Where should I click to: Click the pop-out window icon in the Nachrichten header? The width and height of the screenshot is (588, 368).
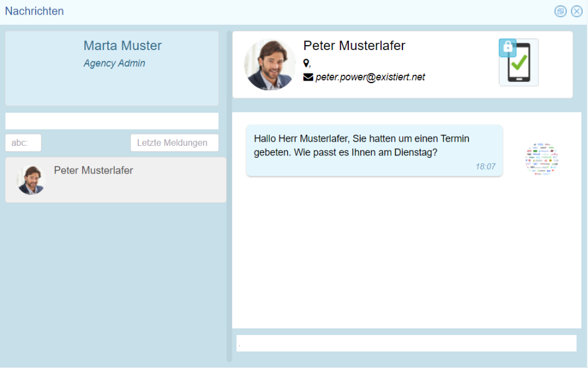click(560, 11)
